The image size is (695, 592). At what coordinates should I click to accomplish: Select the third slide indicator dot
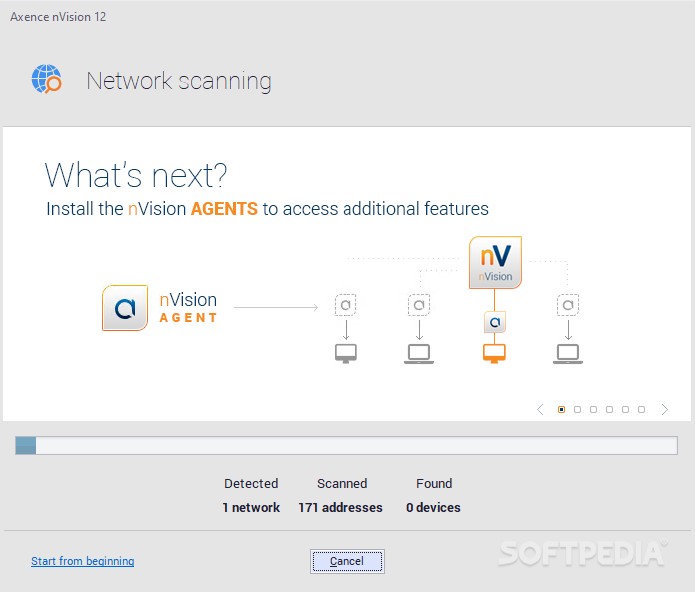[x=593, y=409]
